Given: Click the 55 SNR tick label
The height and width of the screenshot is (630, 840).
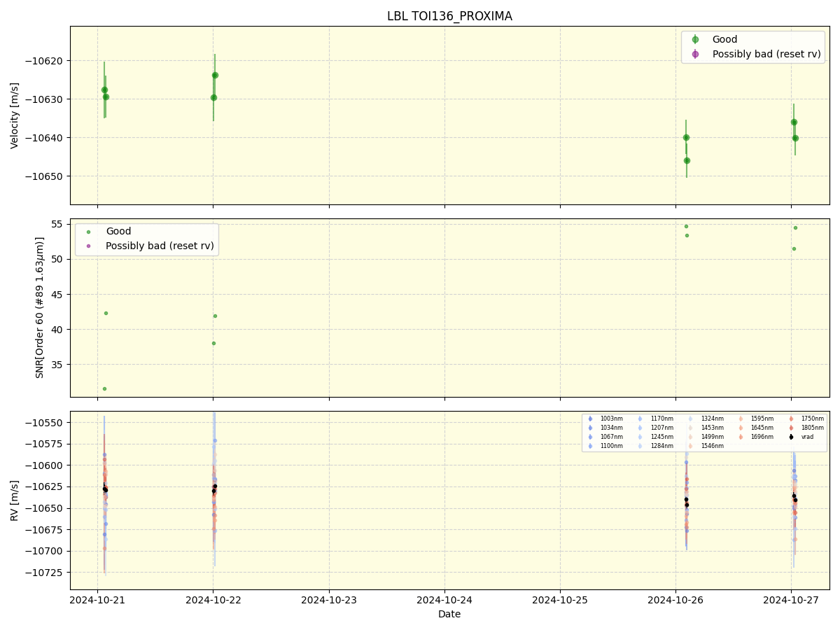Looking at the screenshot, I should tap(59, 224).
